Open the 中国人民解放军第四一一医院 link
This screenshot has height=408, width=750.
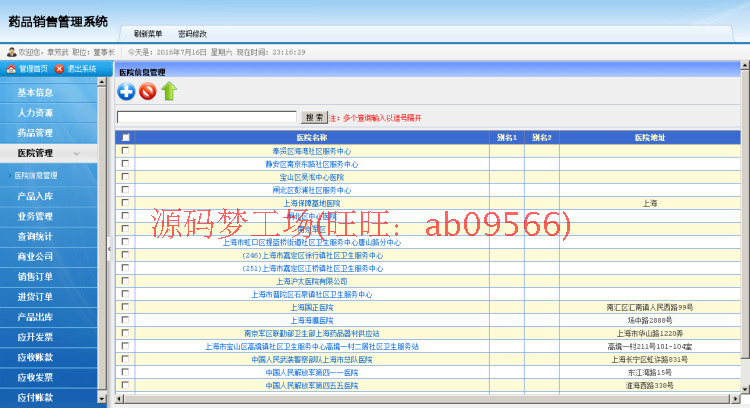coord(312,372)
